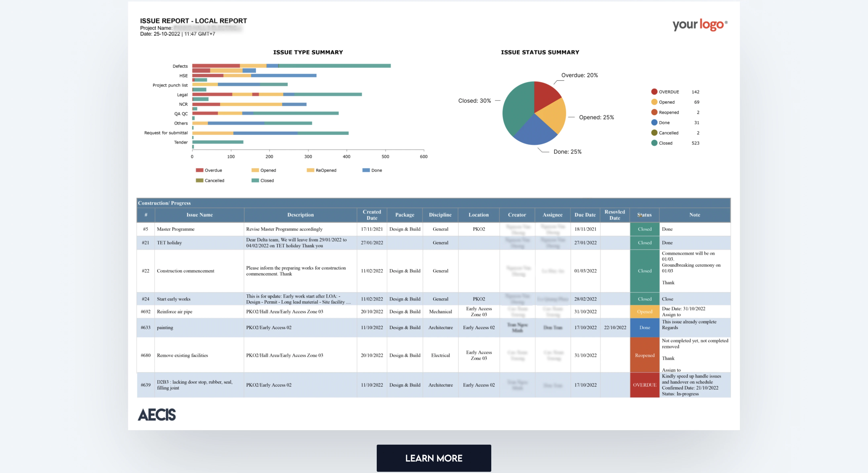
Task: Click the 'TET holiday' issue name
Action: [169, 243]
